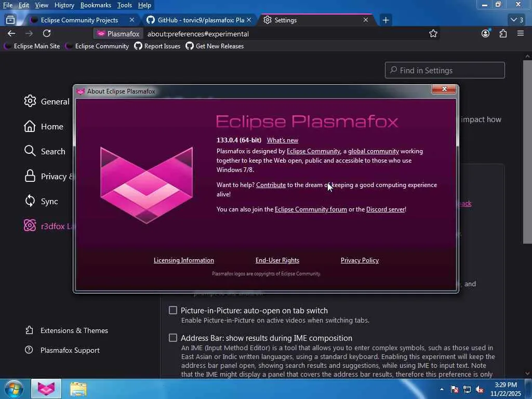This screenshot has width=532, height=399.
Task: Open the Home settings category
Action: (x=44, y=126)
